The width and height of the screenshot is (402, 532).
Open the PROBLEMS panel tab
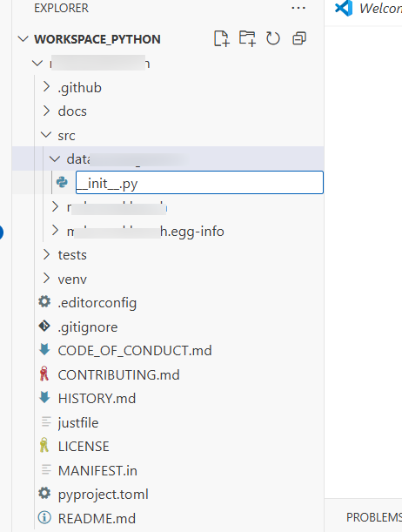coord(374,517)
